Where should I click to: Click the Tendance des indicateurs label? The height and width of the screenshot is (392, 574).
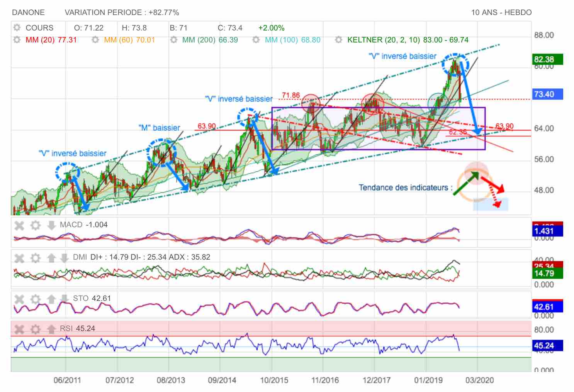(x=406, y=188)
